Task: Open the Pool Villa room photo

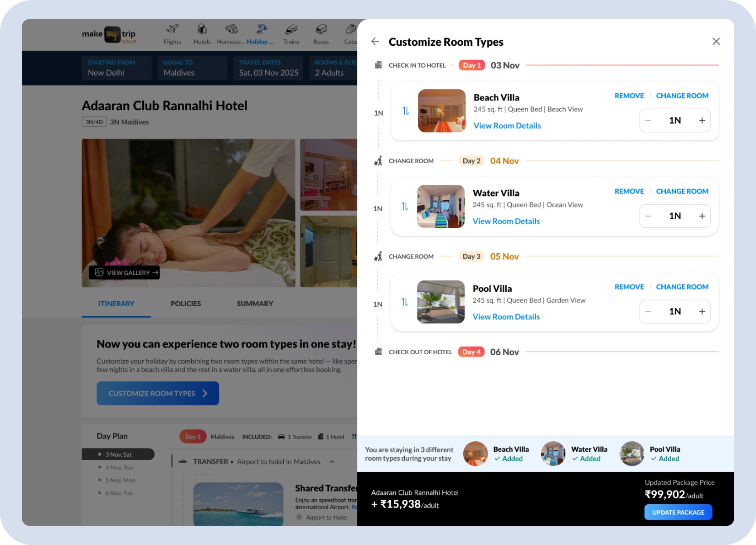Action: click(x=441, y=302)
